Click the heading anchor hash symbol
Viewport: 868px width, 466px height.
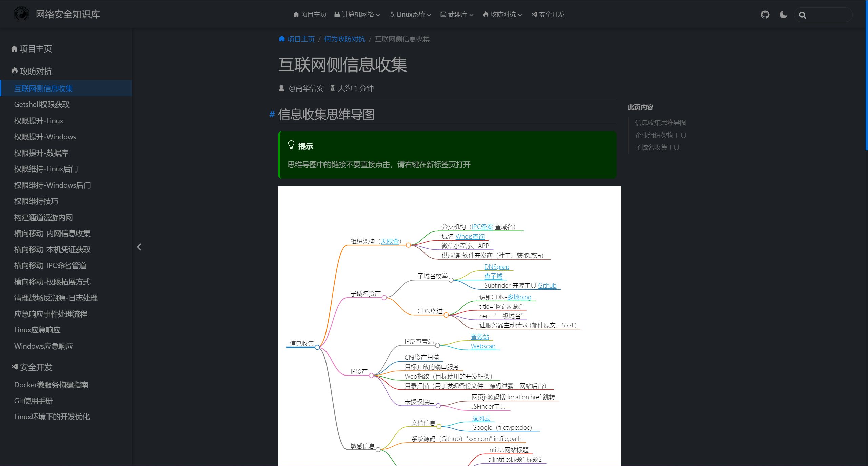pyautogui.click(x=272, y=114)
